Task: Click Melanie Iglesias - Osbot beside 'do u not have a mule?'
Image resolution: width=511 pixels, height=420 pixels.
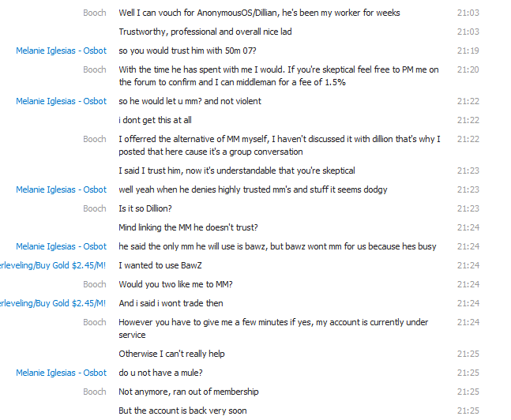Action: coord(62,373)
